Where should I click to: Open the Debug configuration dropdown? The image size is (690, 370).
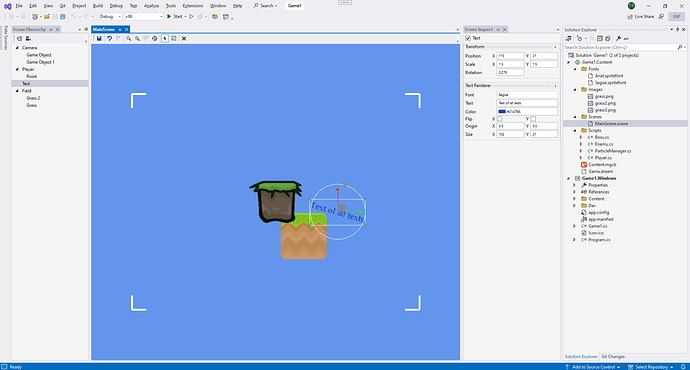pos(110,16)
